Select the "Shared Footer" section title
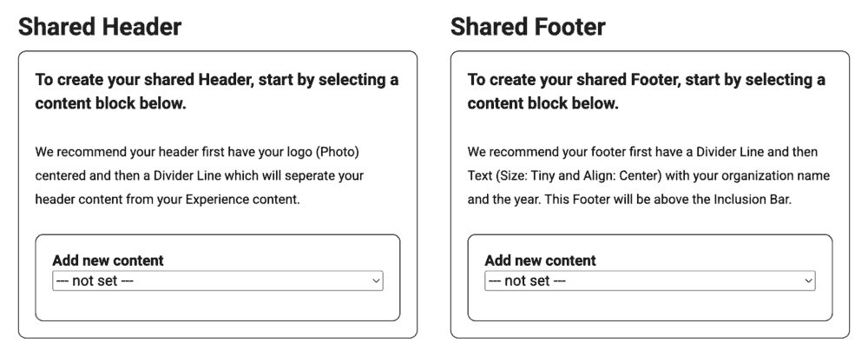The image size is (868, 356). pyautogui.click(x=528, y=27)
